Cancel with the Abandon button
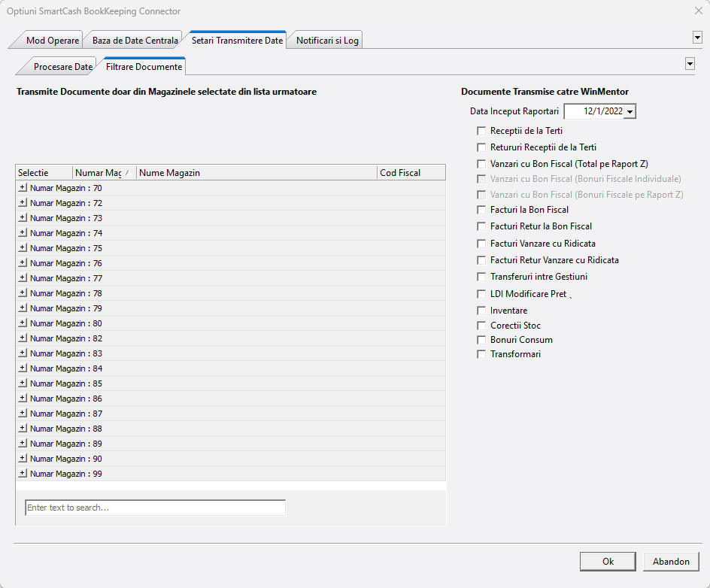This screenshot has width=710, height=588. [x=671, y=561]
